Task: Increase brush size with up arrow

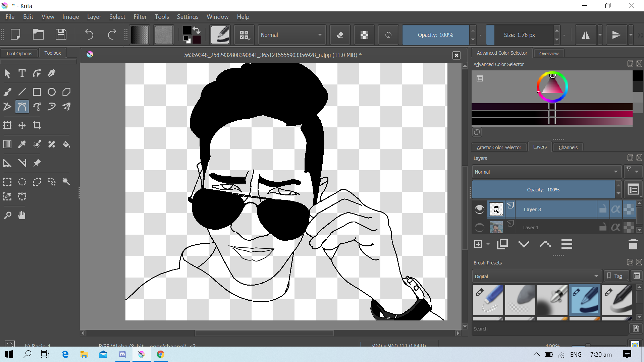Action: [x=557, y=30]
